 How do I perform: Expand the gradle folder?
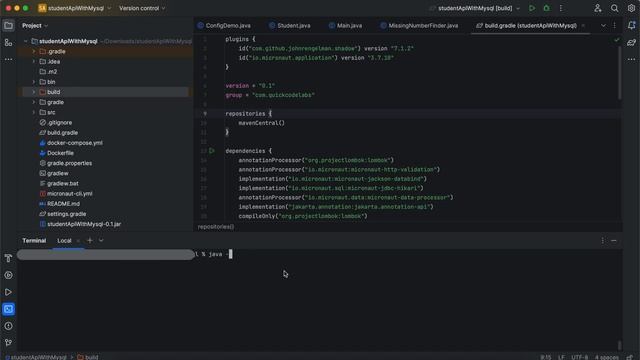coord(34,102)
